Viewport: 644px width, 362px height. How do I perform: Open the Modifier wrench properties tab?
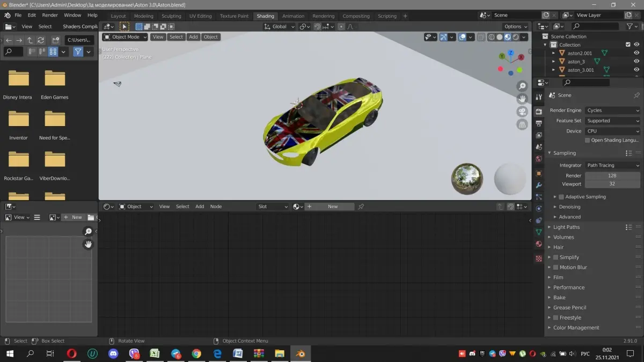coord(539,186)
